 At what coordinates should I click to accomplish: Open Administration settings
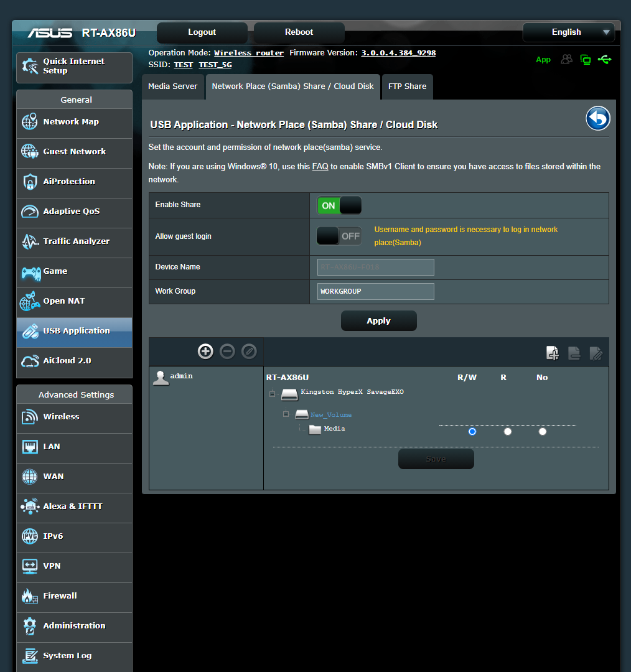click(74, 627)
